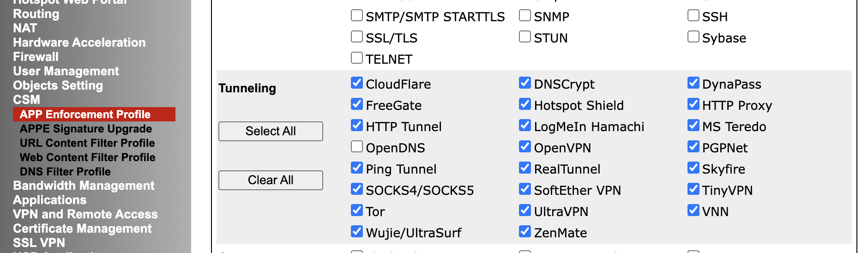Open DNS Filter Profile submenu item

[x=65, y=172]
